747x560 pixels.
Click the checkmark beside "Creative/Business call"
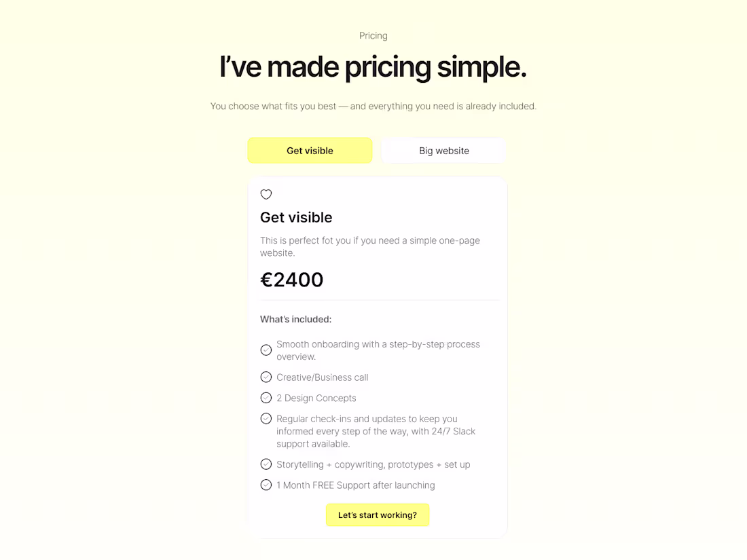[266, 377]
